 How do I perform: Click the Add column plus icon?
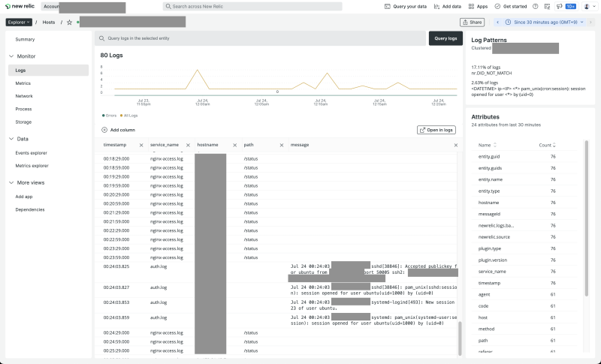tap(104, 130)
